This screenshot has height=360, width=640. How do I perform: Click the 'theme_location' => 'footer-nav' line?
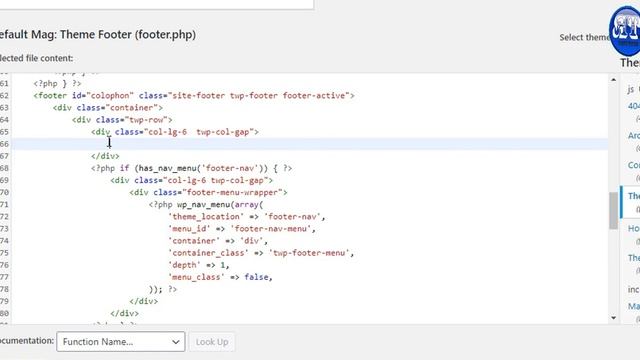(x=247, y=217)
